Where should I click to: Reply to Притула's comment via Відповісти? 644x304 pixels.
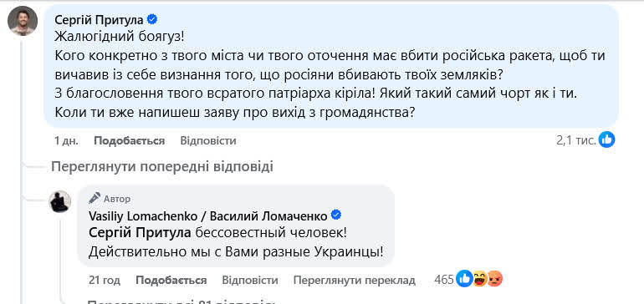click(208, 140)
